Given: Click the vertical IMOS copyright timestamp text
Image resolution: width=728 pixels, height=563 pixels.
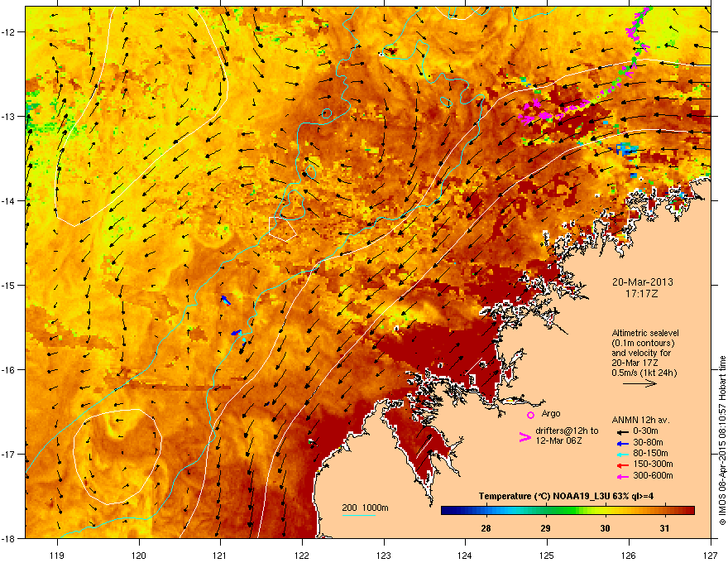Looking at the screenshot, I should pos(722,440).
